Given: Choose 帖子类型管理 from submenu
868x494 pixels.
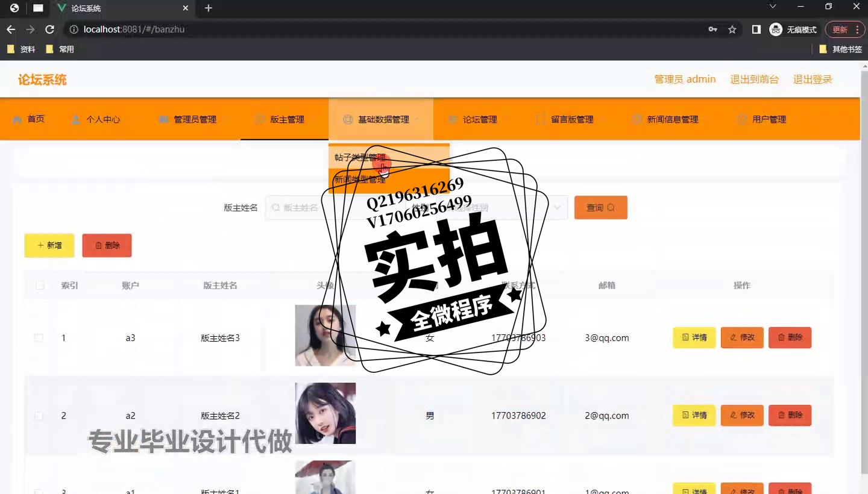Looking at the screenshot, I should tap(389, 157).
